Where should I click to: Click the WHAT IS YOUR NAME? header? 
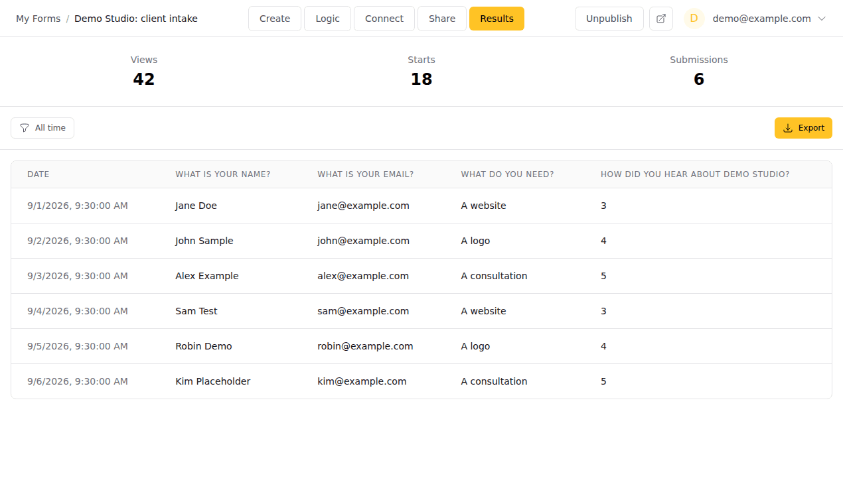coord(223,174)
